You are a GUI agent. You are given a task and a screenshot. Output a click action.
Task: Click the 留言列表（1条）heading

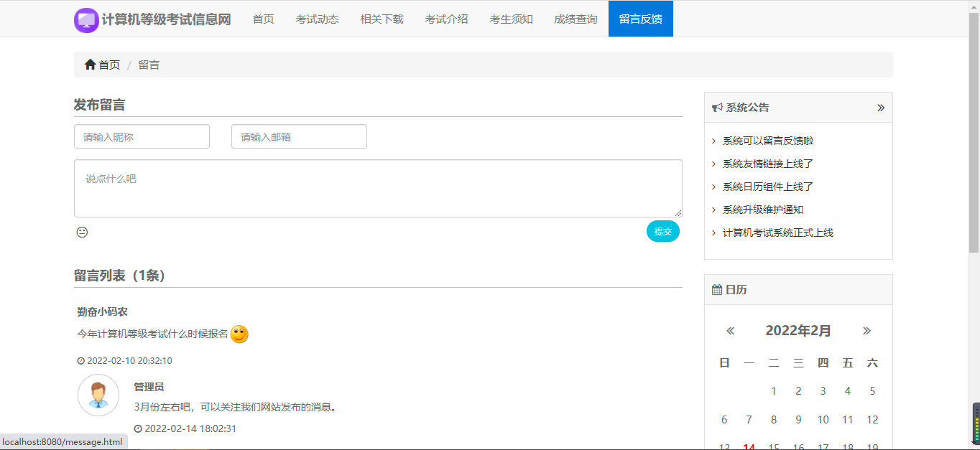click(x=122, y=276)
